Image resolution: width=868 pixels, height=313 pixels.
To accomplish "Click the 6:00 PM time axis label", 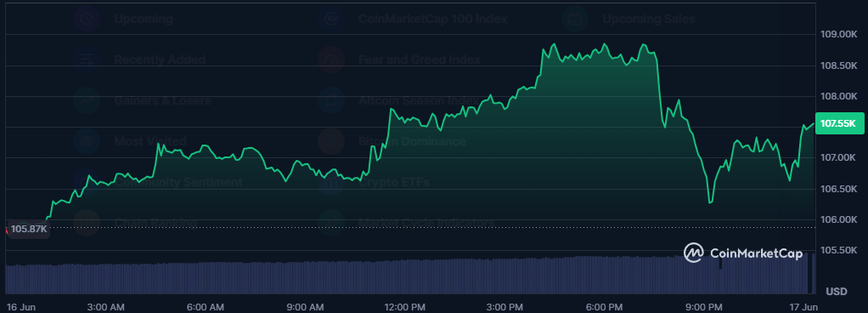I will tap(604, 306).
